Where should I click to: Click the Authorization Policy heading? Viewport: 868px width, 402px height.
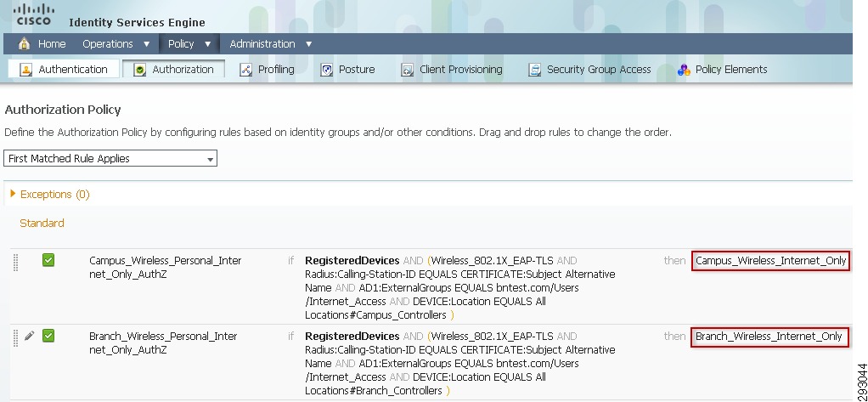tap(63, 110)
